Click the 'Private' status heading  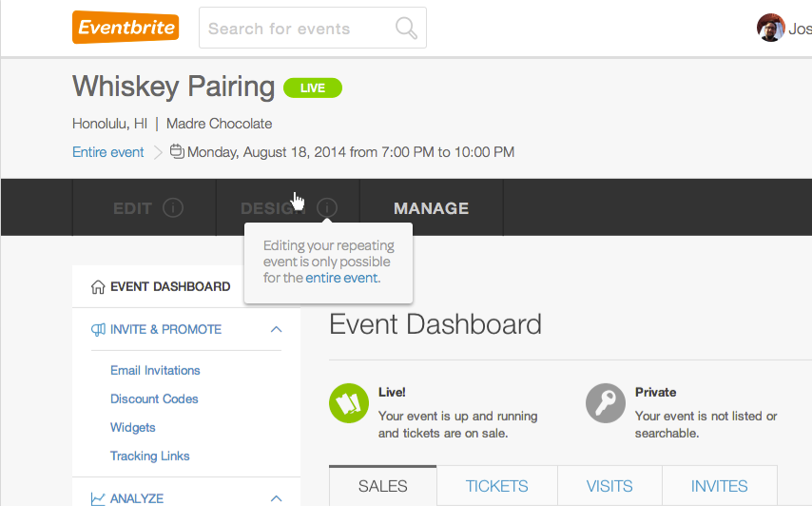[x=656, y=392]
